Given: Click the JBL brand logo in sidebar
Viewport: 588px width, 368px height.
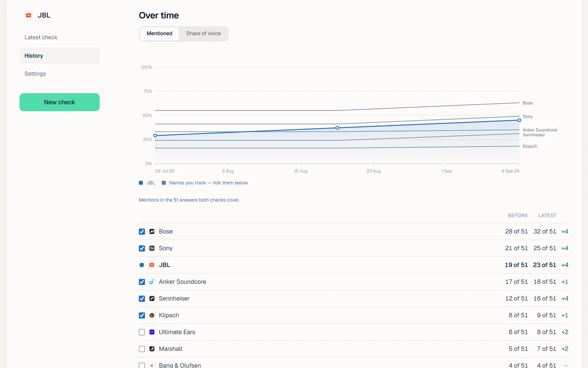Looking at the screenshot, I should (x=28, y=15).
